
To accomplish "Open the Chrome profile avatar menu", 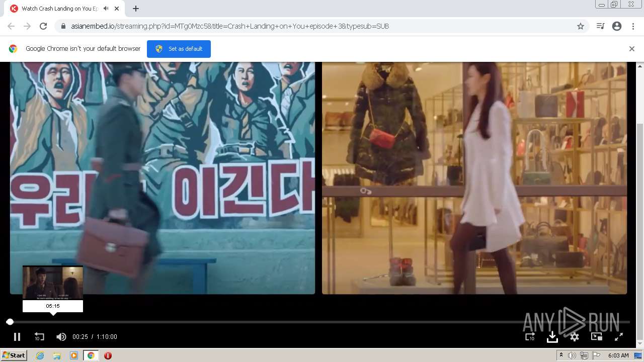I will coord(617,26).
